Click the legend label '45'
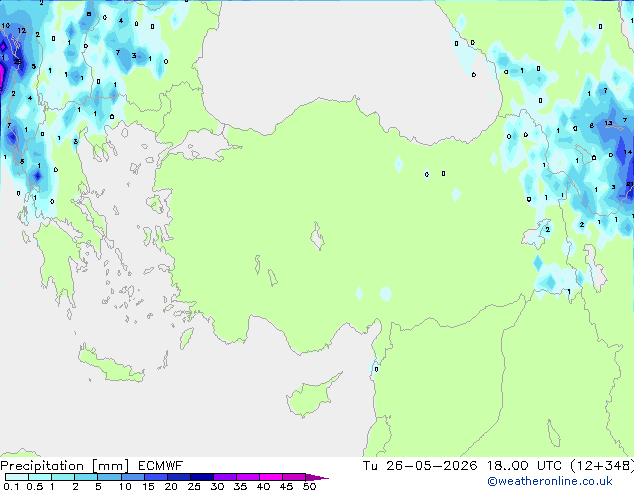Image resolution: width=634 pixels, height=490 pixels. pos(286,486)
